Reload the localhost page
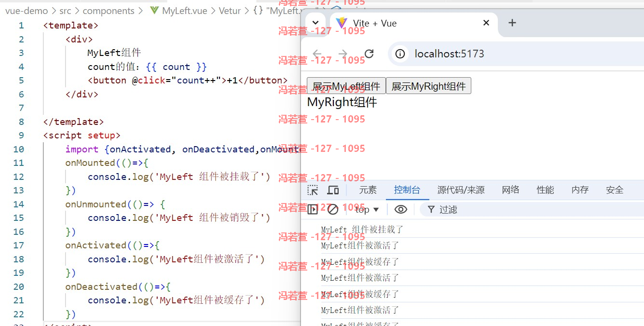Viewport: 644px width, 326px height. [x=369, y=54]
